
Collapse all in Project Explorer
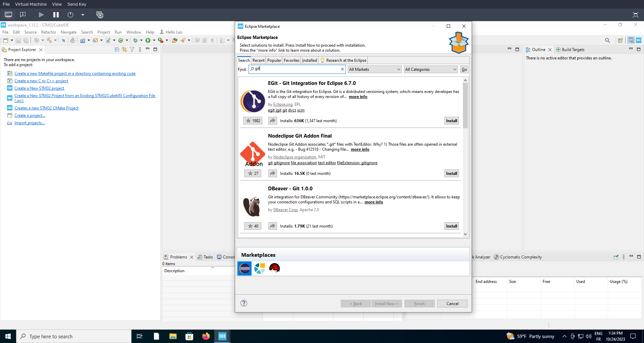(117, 50)
